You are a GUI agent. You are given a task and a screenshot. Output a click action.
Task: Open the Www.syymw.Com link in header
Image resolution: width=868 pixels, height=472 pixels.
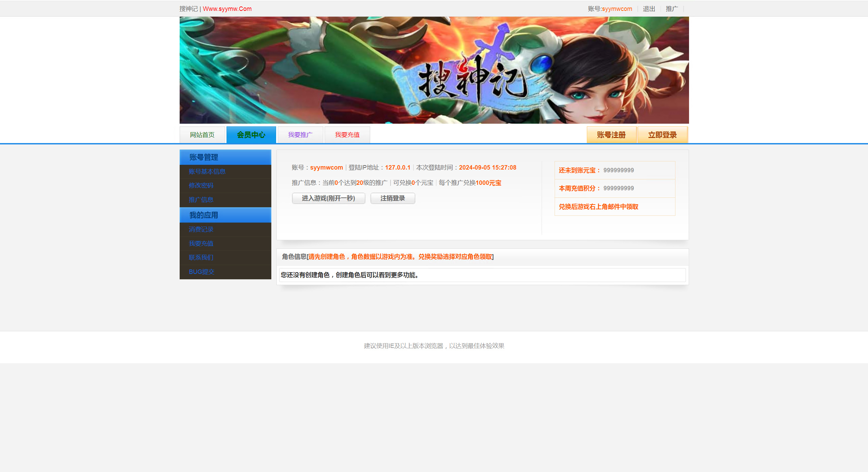[227, 9]
